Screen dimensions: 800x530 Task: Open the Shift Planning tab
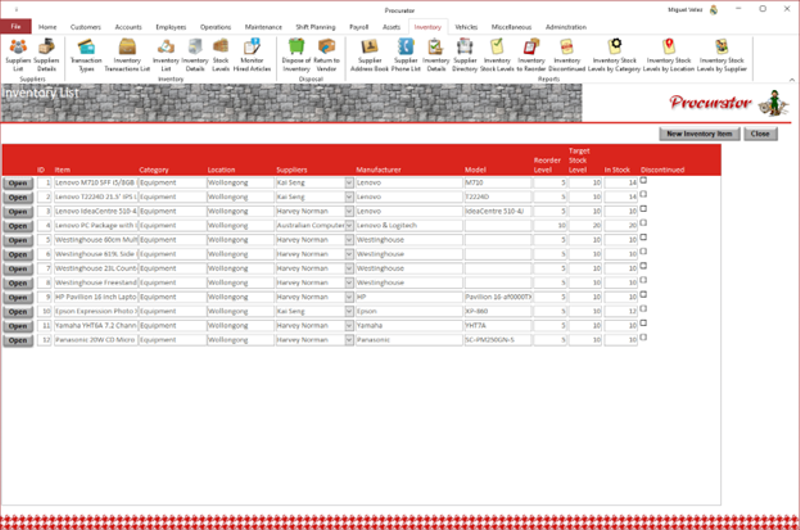[x=316, y=27]
